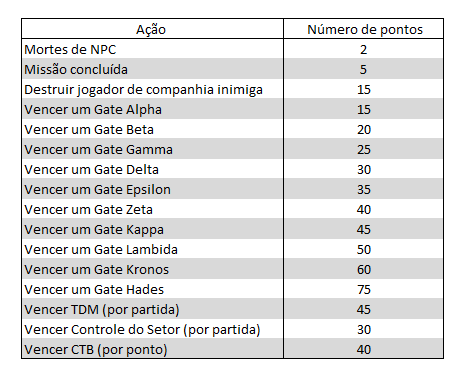Click the Vencer um Gate Zeta cell
The width and height of the screenshot is (467, 378).
[152, 209]
